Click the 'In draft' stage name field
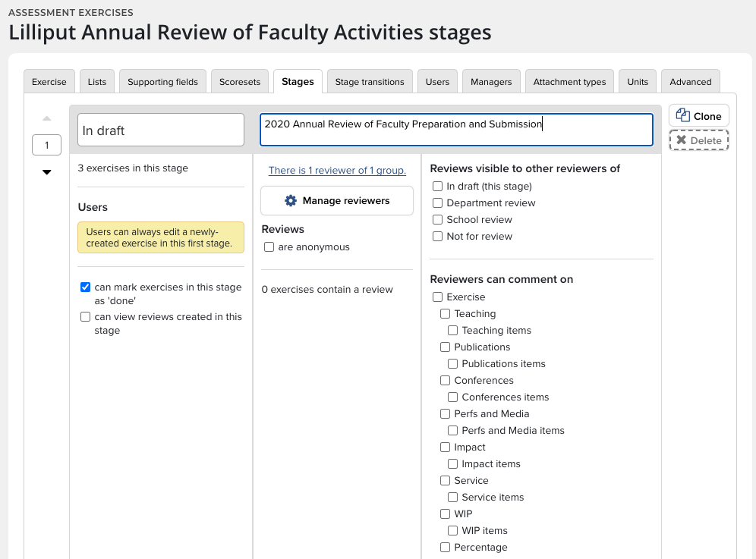 tap(161, 130)
